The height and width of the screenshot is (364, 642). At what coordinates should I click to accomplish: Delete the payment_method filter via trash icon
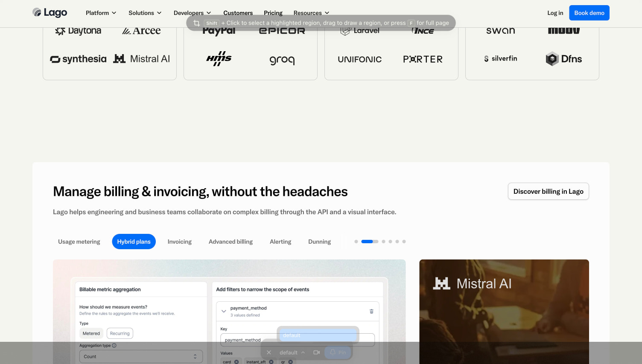371,311
